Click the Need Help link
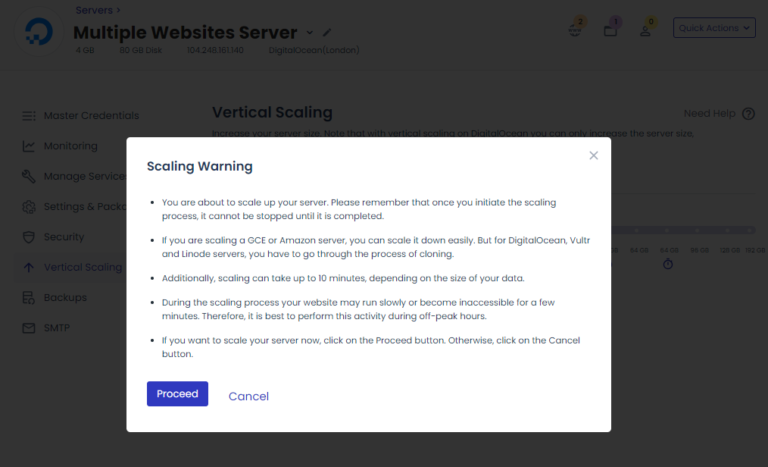Screen dimensions: 768x467 [709, 114]
